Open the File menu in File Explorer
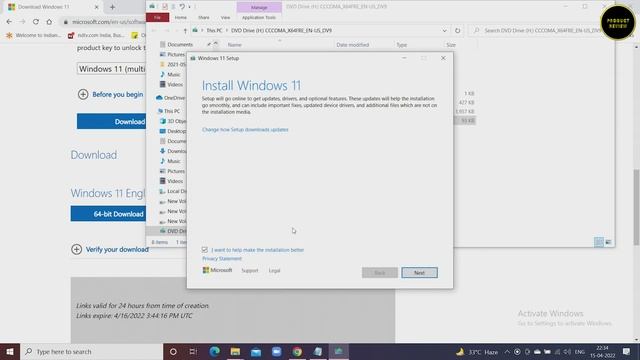The width and height of the screenshot is (640, 360). click(158, 18)
